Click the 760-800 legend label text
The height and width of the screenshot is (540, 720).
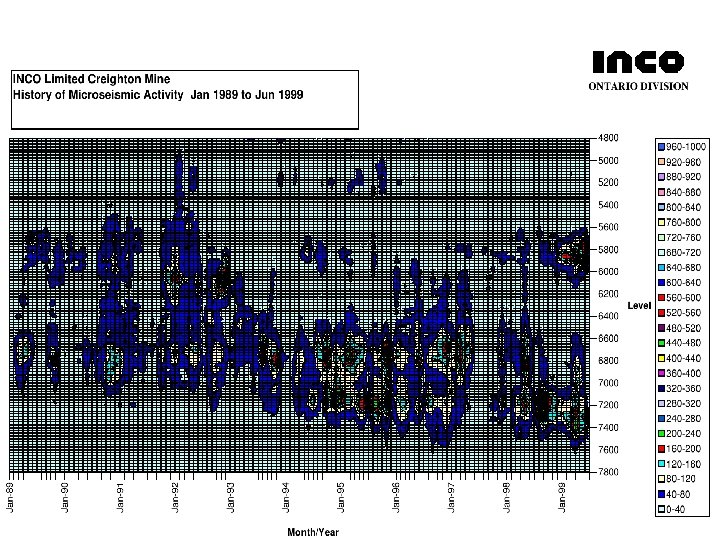pos(684,222)
